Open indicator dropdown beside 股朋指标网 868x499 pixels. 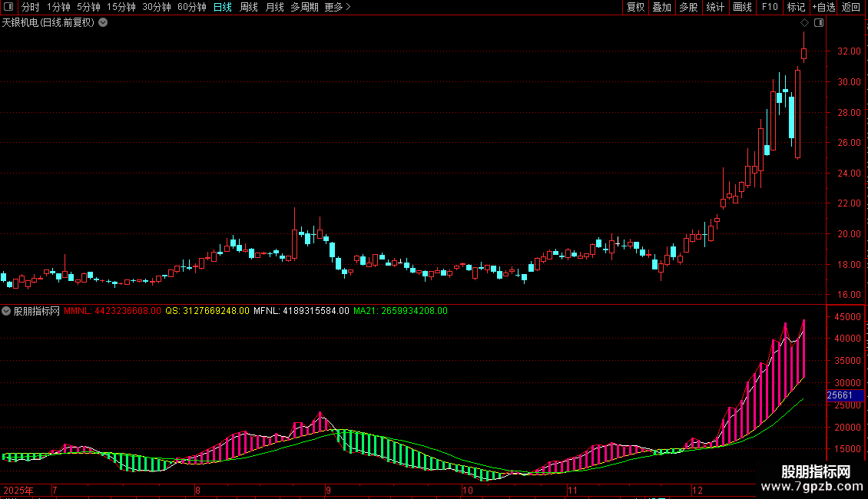pyautogui.click(x=6, y=311)
